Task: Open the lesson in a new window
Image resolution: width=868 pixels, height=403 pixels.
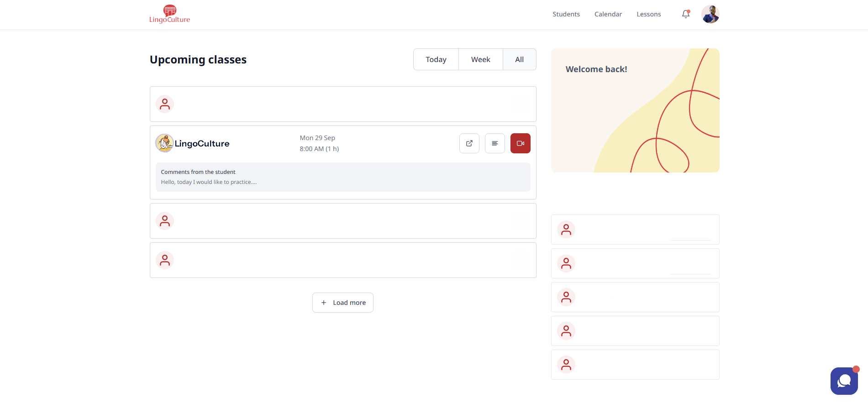Action: click(469, 143)
